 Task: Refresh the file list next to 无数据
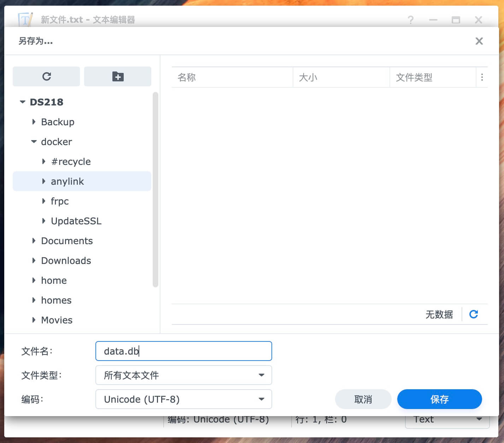point(474,314)
